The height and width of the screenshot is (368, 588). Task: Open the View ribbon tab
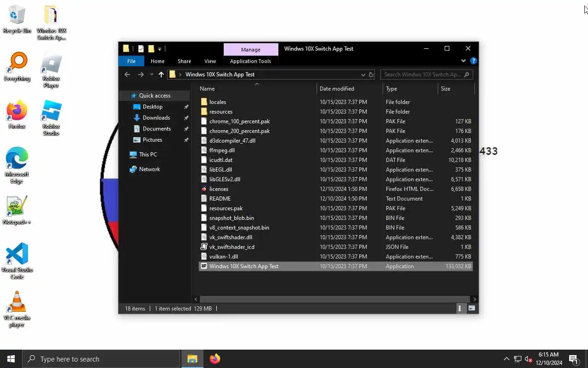point(210,61)
